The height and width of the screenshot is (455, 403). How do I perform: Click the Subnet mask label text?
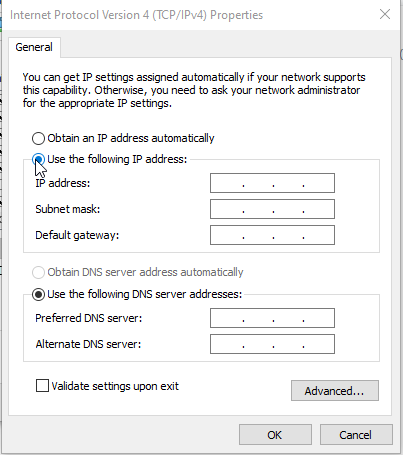click(68, 209)
